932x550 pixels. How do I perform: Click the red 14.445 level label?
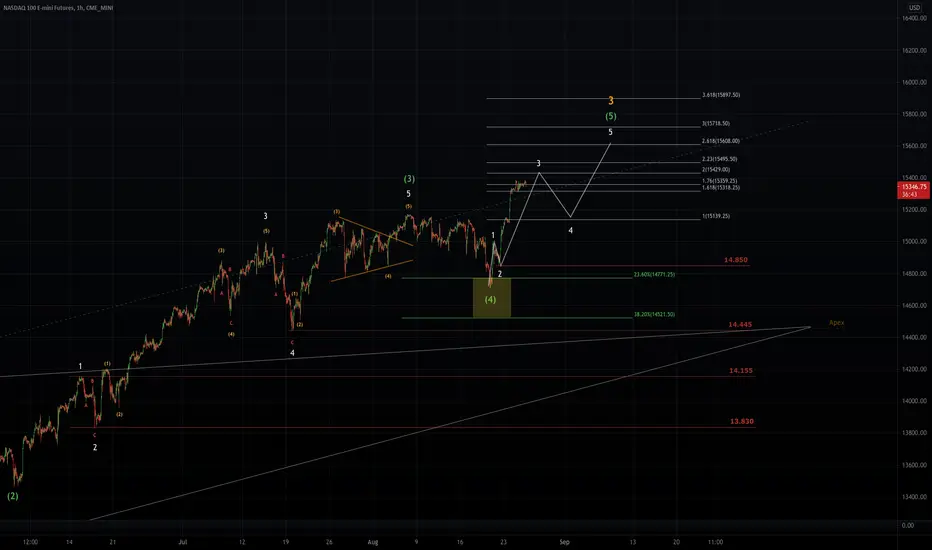741,325
